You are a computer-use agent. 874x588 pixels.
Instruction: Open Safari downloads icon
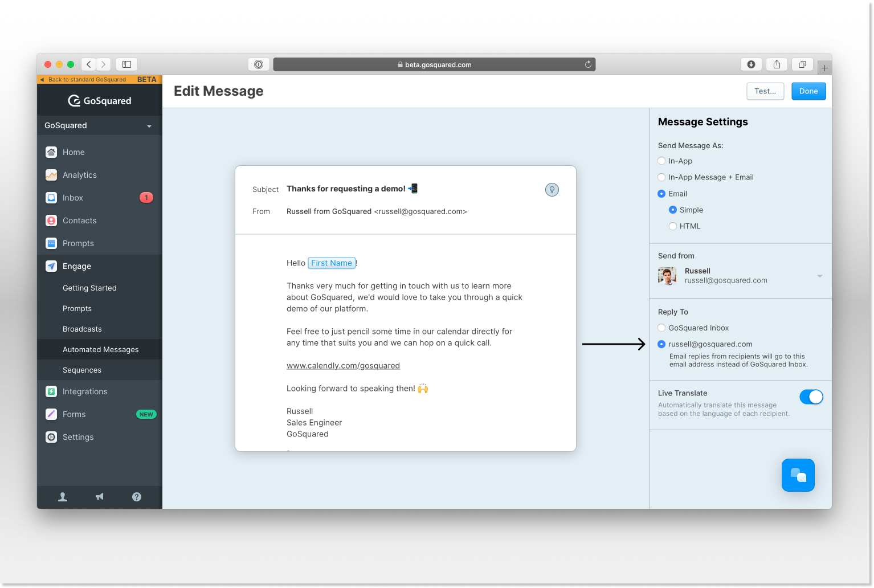[x=751, y=64]
